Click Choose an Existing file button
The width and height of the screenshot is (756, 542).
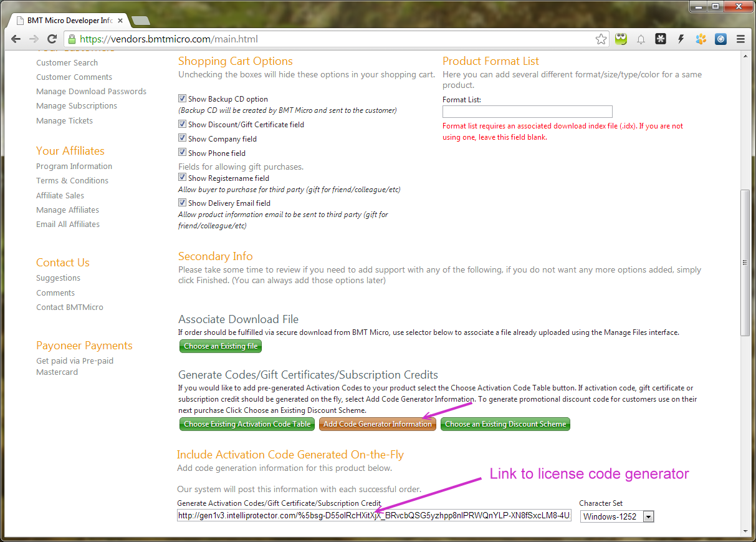(221, 346)
